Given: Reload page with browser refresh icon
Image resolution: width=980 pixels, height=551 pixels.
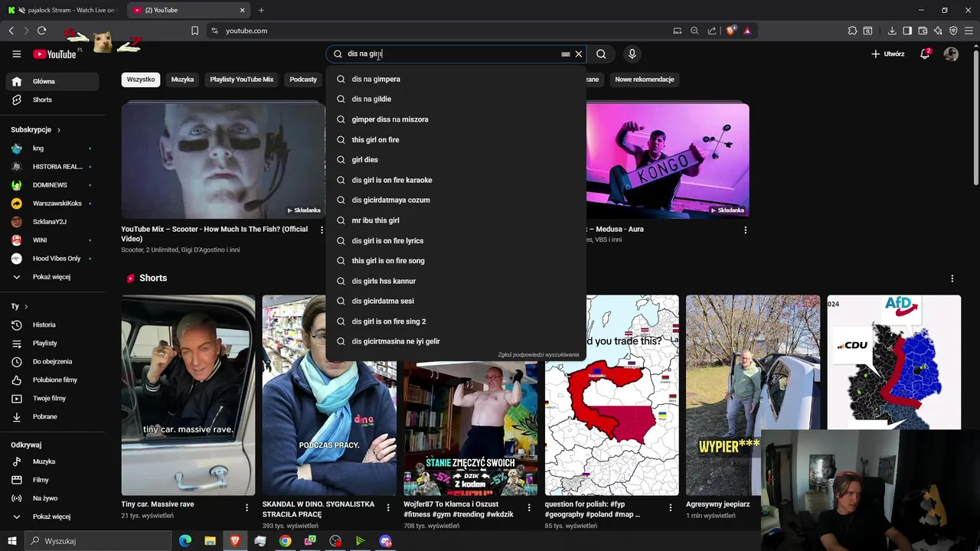Looking at the screenshot, I should click(x=41, y=31).
